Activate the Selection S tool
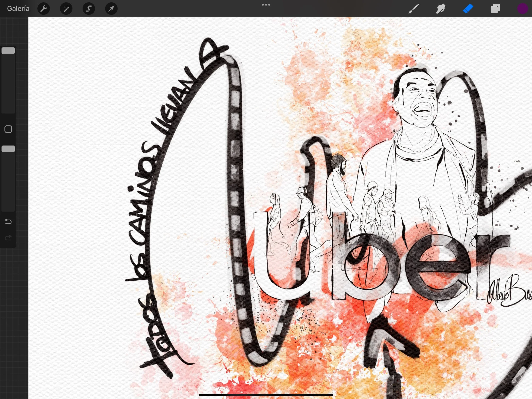532x399 pixels. point(89,9)
